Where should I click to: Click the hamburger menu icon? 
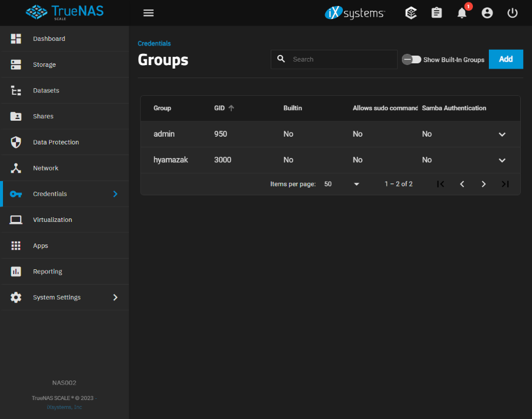pos(148,13)
